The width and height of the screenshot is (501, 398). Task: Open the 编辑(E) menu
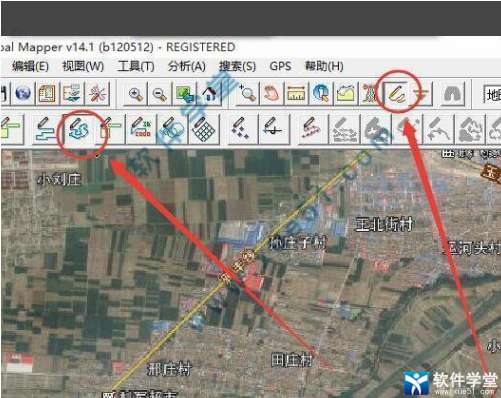30,66
